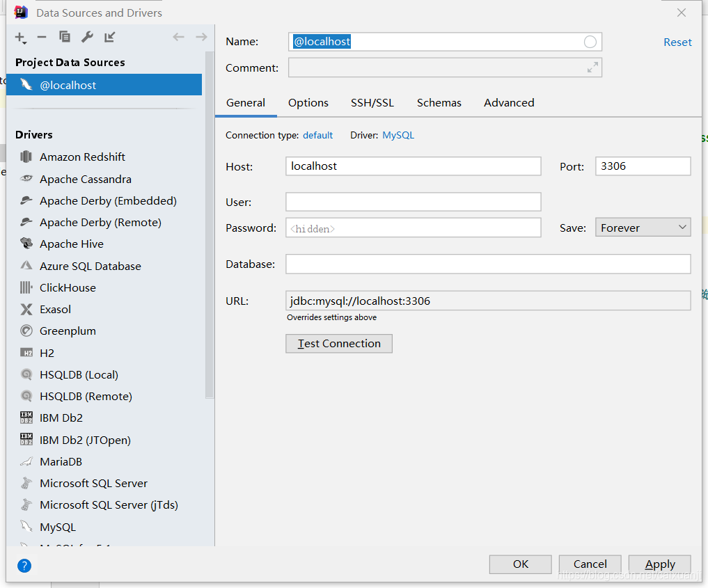Open the SSH/SSL tab
The height and width of the screenshot is (588, 708).
click(372, 103)
